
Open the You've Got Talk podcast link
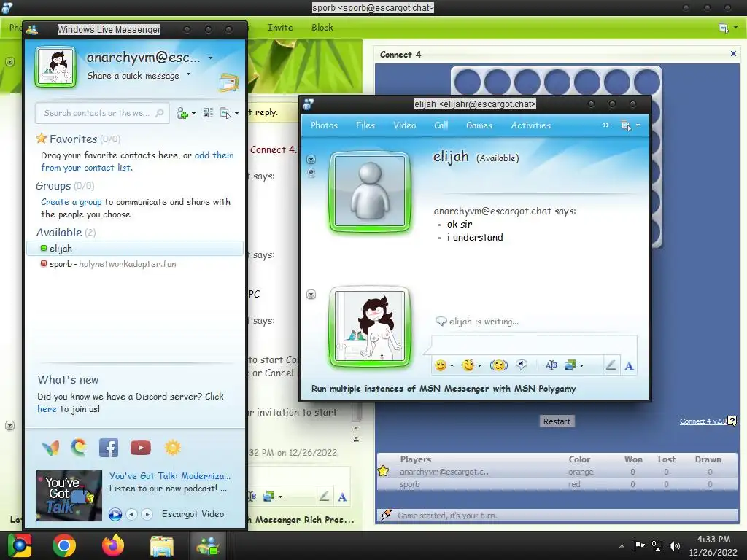point(169,475)
